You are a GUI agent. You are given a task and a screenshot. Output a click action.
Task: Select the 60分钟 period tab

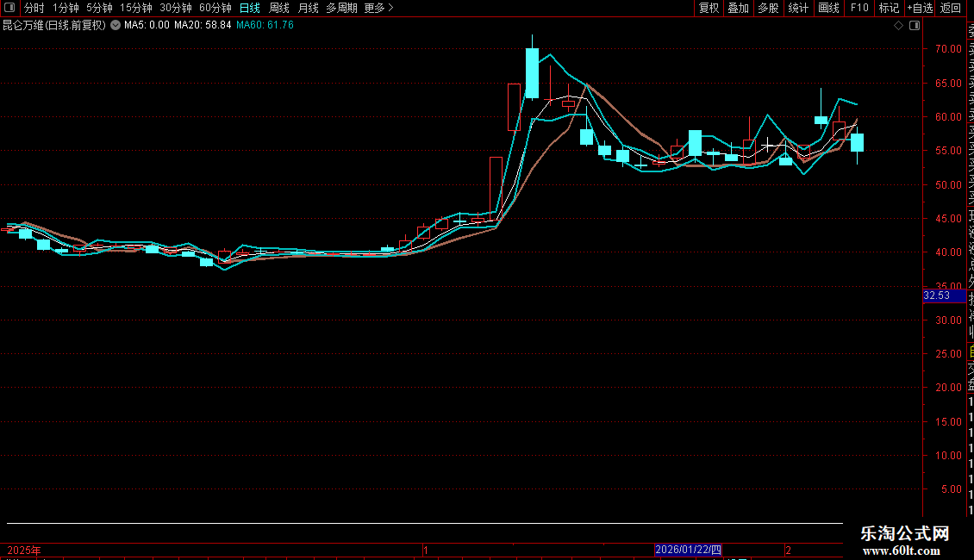215,8
